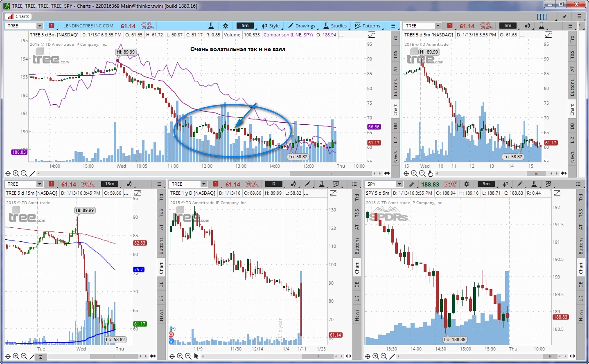Toggle the T&S sidebar tab of top-left chart
Screen dimensions: 589x364
[395, 54]
